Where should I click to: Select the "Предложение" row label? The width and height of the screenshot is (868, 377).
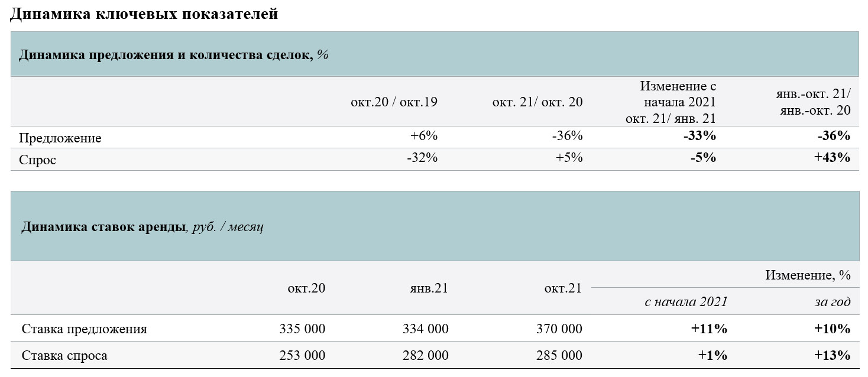coord(60,138)
